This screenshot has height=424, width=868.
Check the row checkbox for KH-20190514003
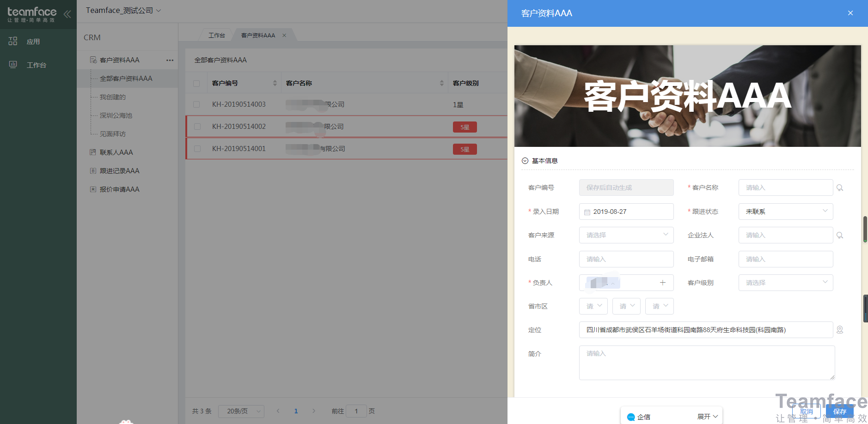(x=196, y=104)
